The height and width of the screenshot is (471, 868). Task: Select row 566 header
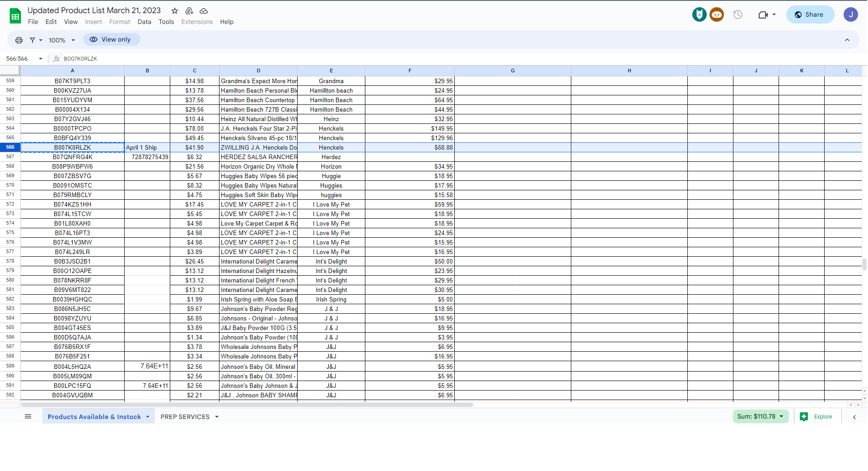point(10,147)
